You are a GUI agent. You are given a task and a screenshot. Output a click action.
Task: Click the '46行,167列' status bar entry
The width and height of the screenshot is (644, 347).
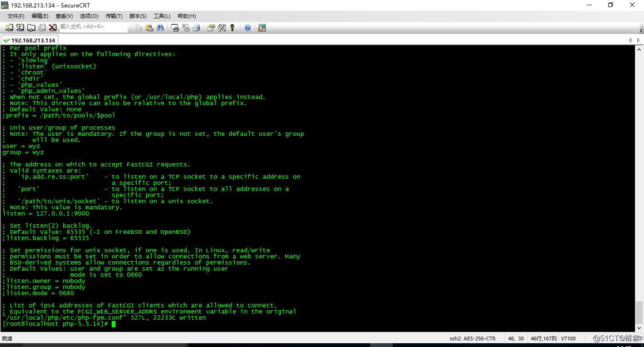544,339
